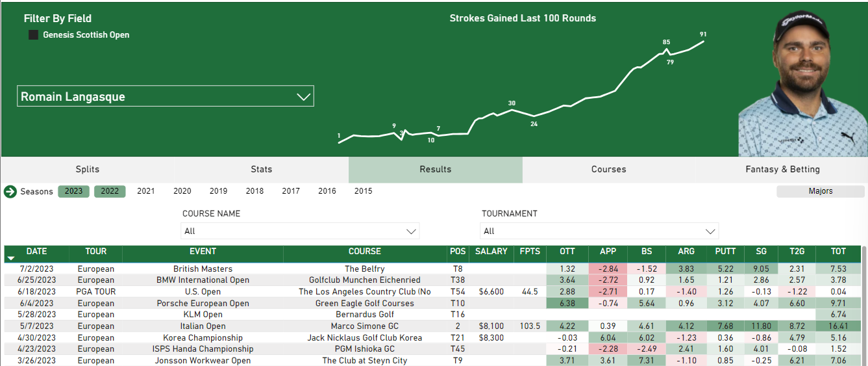Image resolution: width=868 pixels, height=366 pixels.
Task: Click the Romain Langasque player photo
Action: [x=802, y=83]
